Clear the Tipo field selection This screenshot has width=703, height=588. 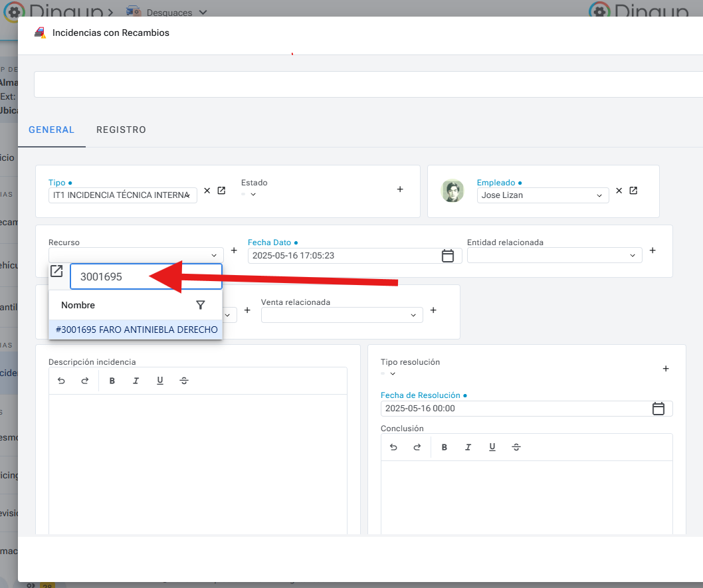pyautogui.click(x=207, y=191)
